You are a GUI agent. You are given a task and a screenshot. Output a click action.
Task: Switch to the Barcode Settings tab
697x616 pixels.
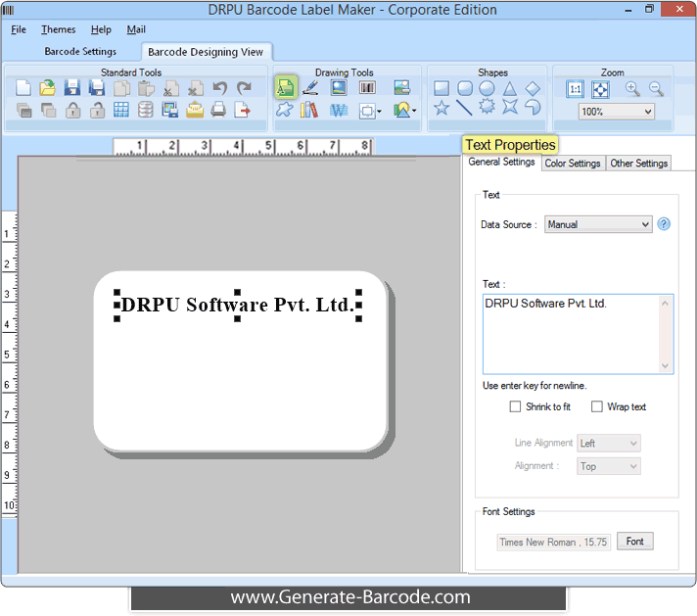point(80,51)
